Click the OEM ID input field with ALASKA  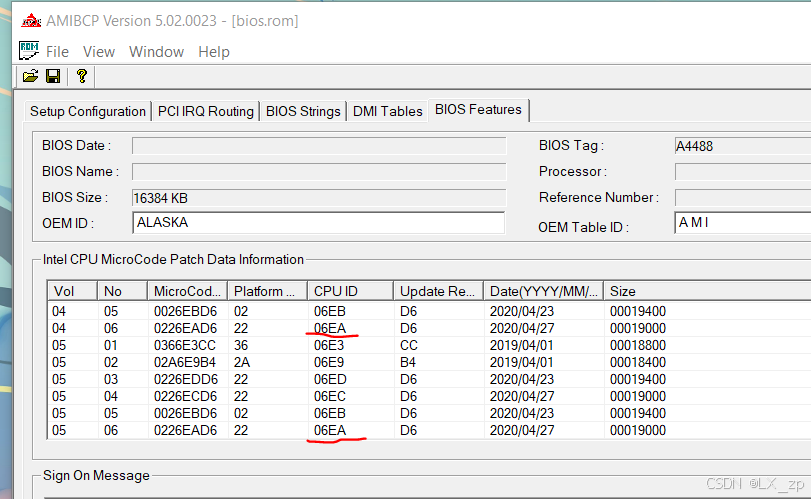click(x=319, y=222)
